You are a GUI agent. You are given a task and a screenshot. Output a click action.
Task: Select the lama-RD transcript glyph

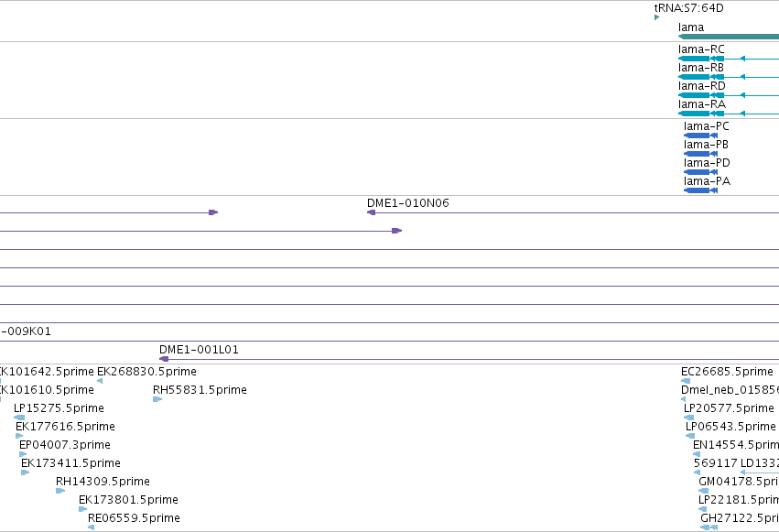pos(729,95)
